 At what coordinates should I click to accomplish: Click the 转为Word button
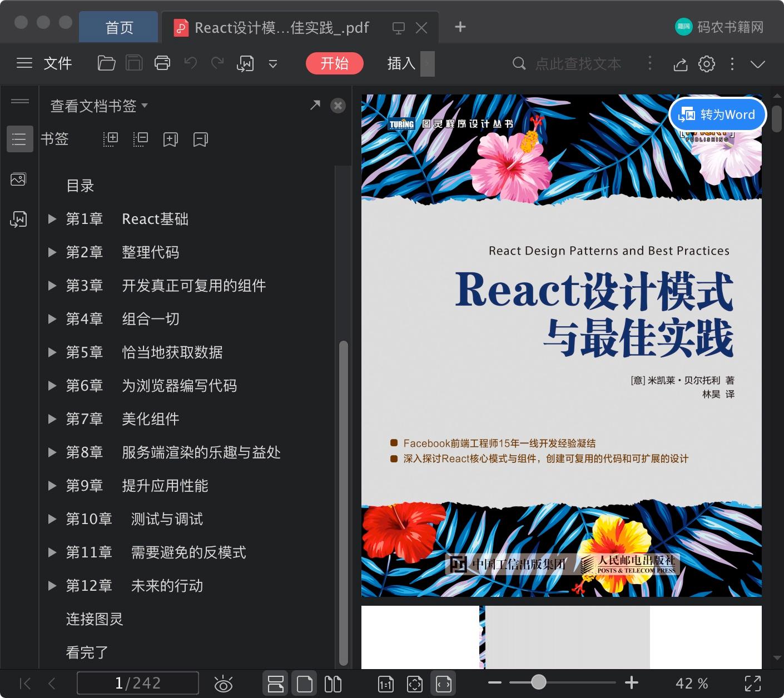(717, 114)
